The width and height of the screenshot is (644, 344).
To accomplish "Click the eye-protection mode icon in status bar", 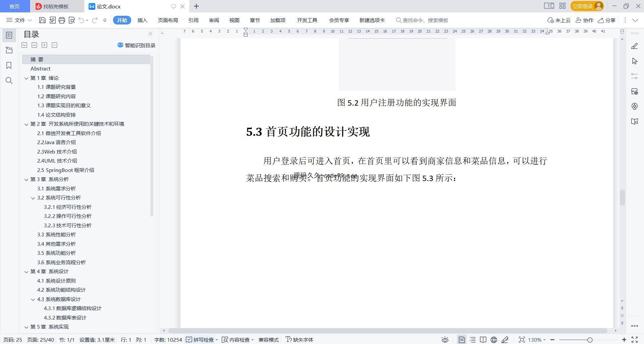I will (x=445, y=340).
